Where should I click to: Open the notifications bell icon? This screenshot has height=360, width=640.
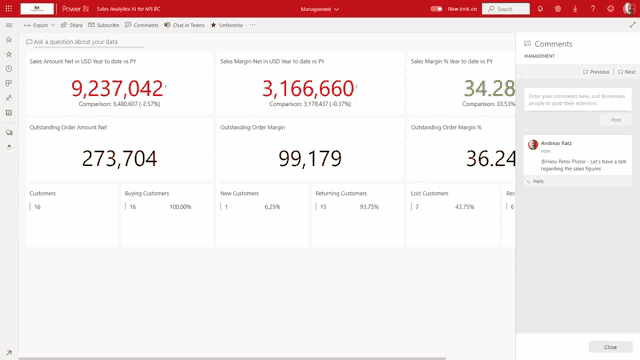[540, 9]
